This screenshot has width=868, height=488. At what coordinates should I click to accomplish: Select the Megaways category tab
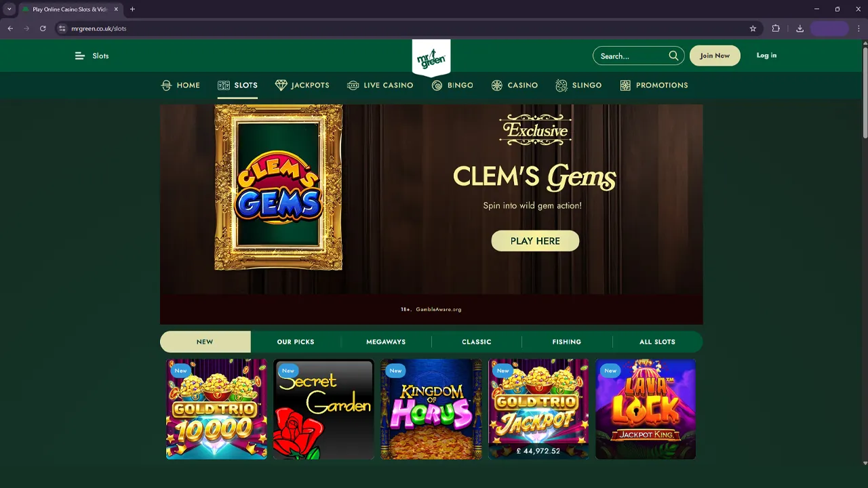[386, 342]
